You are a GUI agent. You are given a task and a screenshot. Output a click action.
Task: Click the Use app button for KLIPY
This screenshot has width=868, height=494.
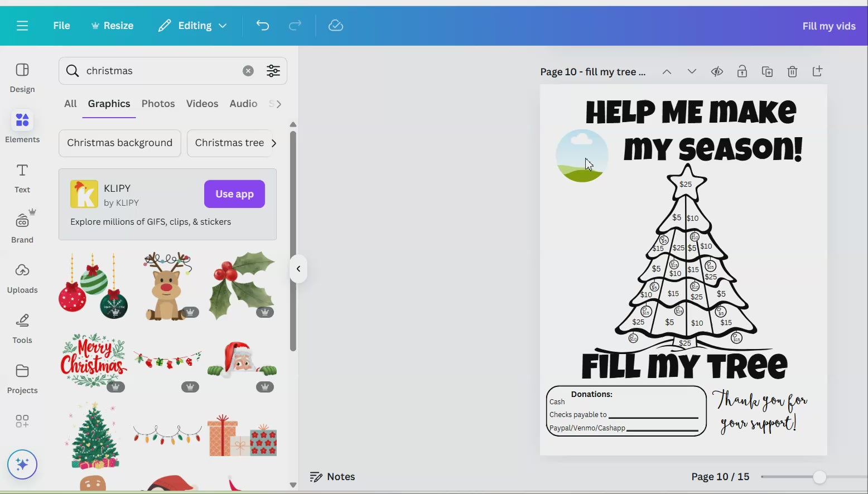tap(234, 194)
